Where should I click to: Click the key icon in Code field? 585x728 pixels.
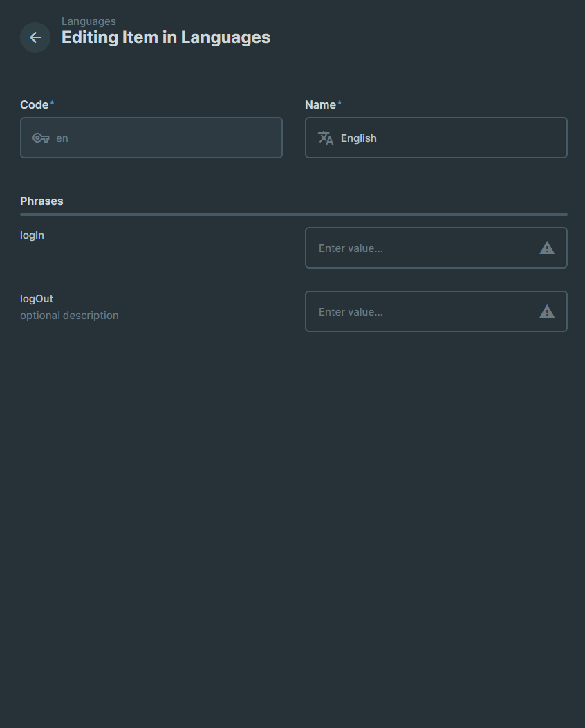point(41,138)
